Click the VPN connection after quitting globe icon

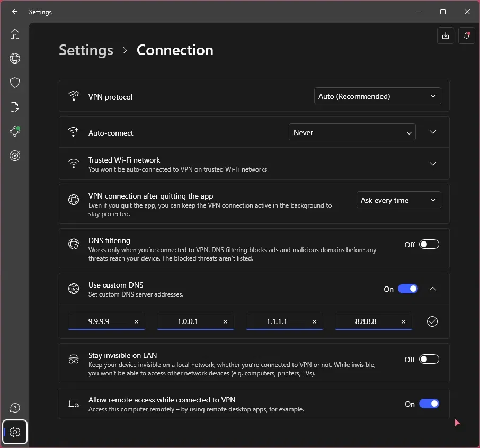pyautogui.click(x=74, y=200)
